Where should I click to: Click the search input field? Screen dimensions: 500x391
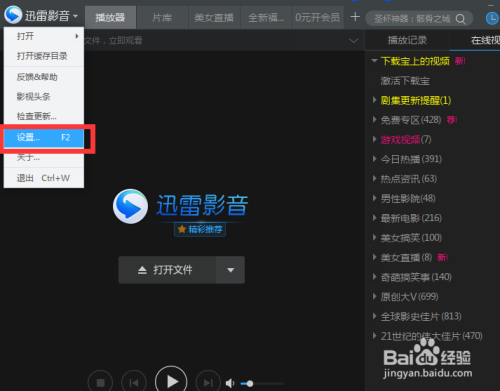point(412,19)
